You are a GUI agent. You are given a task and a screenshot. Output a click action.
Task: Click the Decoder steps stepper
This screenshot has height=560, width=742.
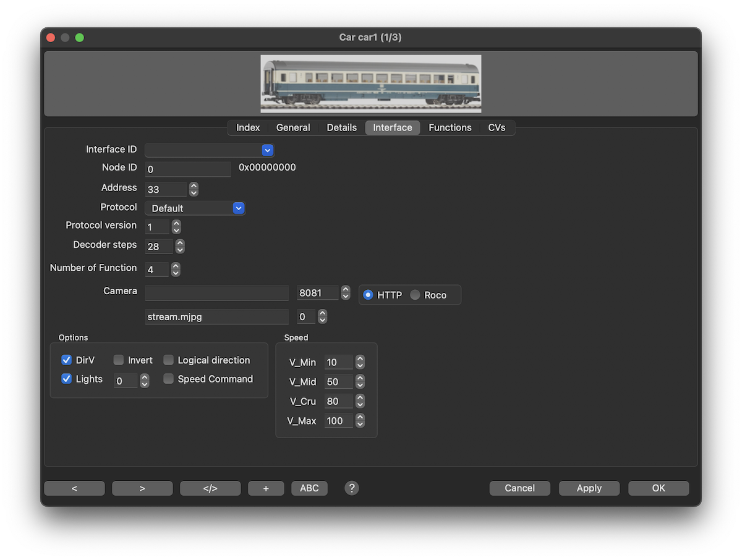tap(180, 246)
